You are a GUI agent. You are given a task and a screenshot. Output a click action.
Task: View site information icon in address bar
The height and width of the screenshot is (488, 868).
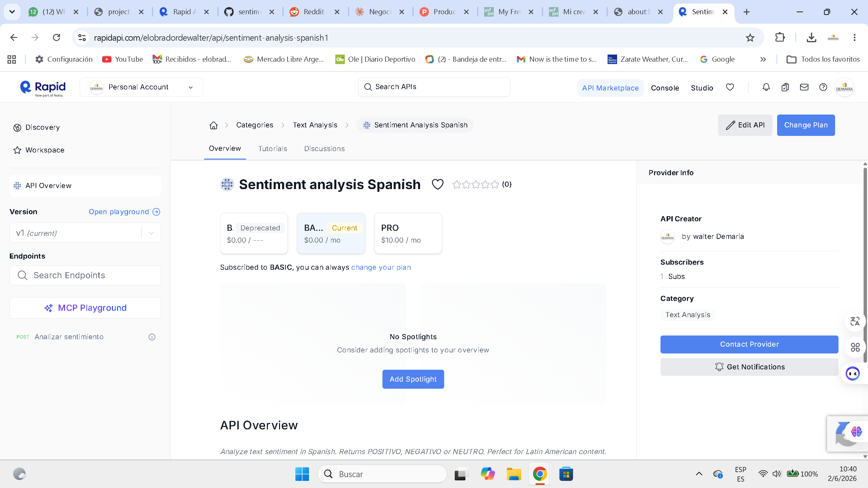pos(82,37)
